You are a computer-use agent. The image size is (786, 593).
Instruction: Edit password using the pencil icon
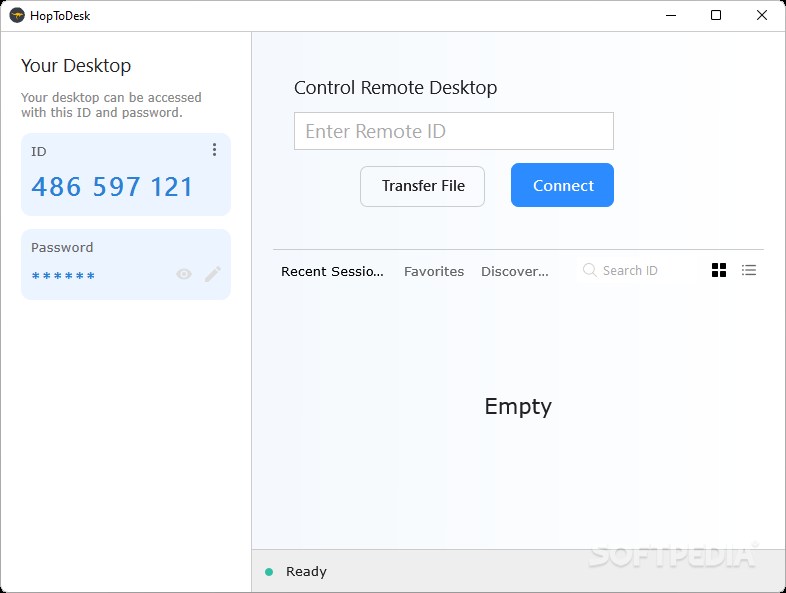pos(213,274)
